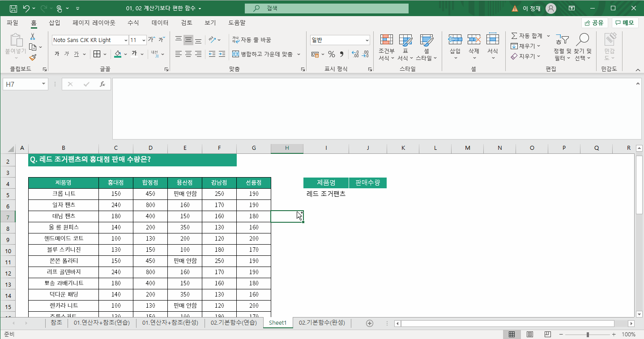Click the 메모 comments button
This screenshot has width=644, height=339.
pyautogui.click(x=625, y=23)
